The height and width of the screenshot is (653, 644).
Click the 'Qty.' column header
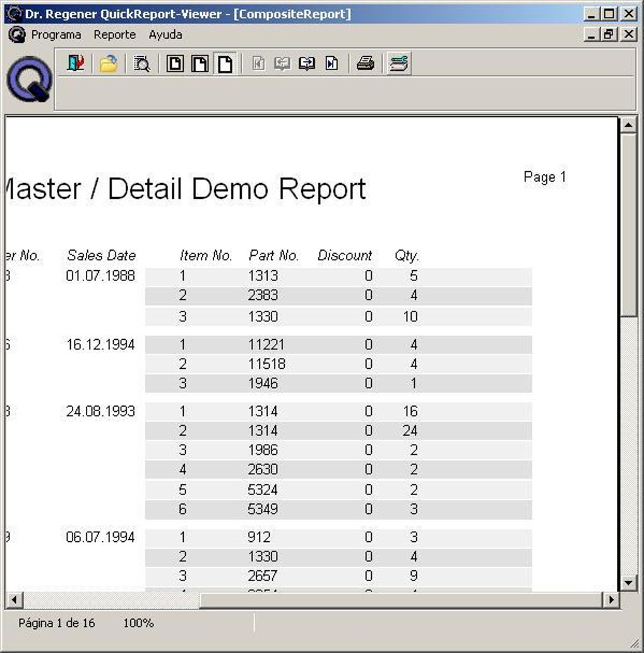[x=407, y=255]
